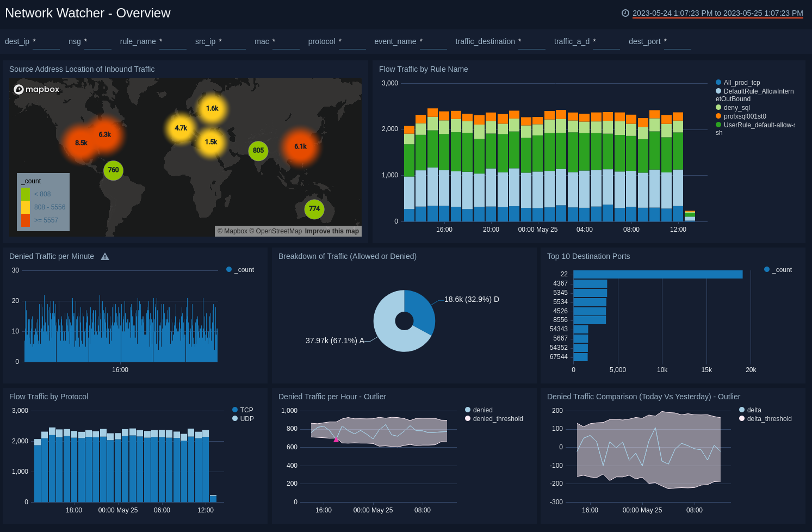The width and height of the screenshot is (812, 532).
Task: Click the port 22 bar
Action: [658, 275]
